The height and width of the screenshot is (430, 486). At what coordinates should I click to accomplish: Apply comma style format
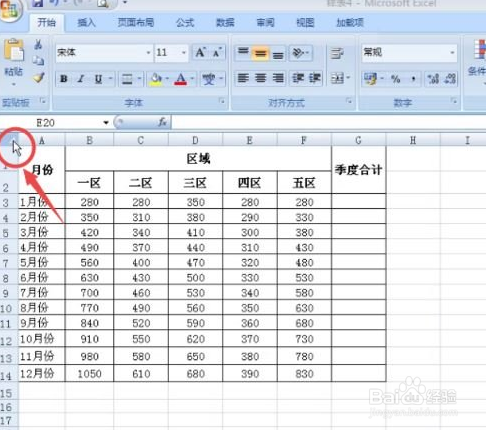coord(413,79)
